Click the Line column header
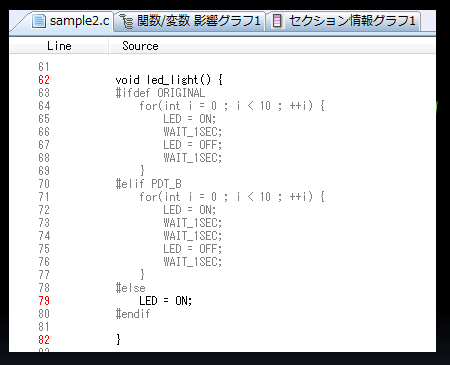Image resolution: width=450 pixels, height=365 pixels. 59,46
